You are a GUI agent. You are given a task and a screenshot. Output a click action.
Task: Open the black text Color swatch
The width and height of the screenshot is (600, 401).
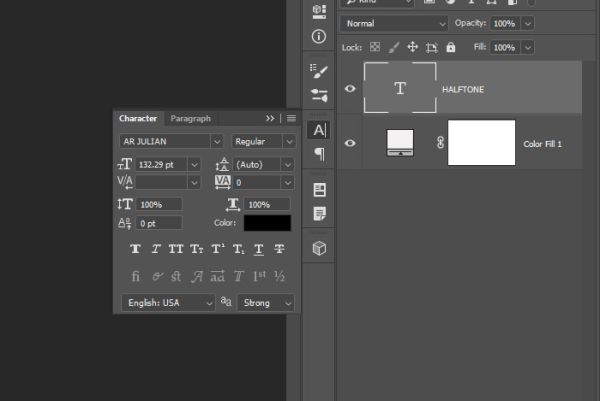click(267, 223)
